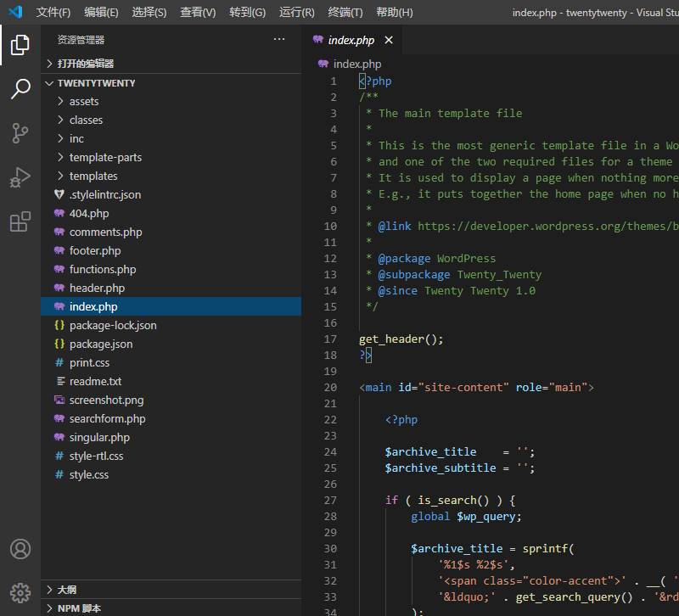Open the Search view in activity bar
Viewport: 679px width, 616px height.
pyautogui.click(x=20, y=89)
